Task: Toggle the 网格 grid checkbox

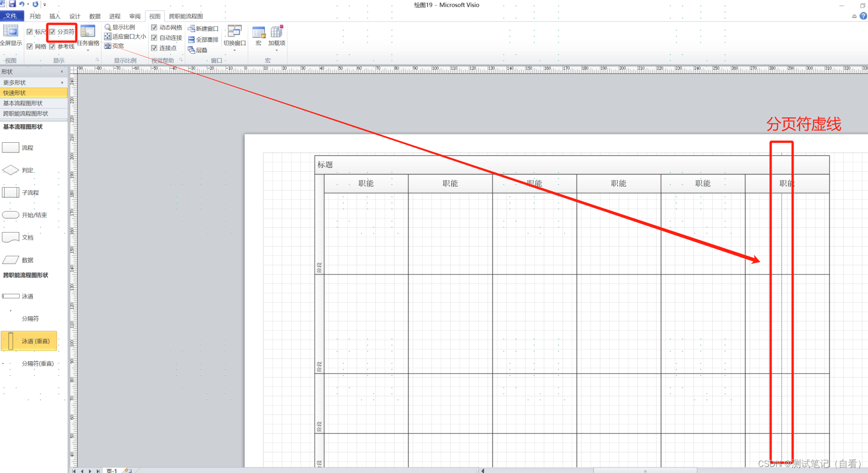Action: point(29,46)
